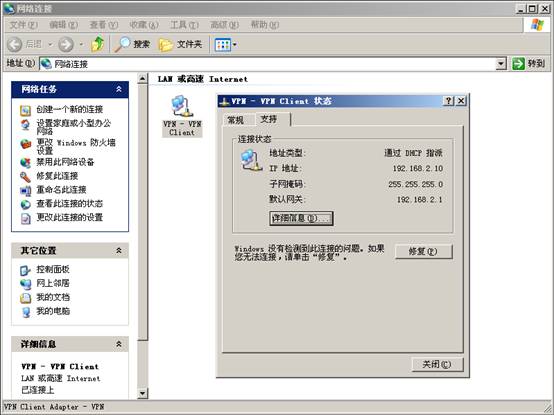
Task: Click the 网络连接 window title icon
Action: 10,8
